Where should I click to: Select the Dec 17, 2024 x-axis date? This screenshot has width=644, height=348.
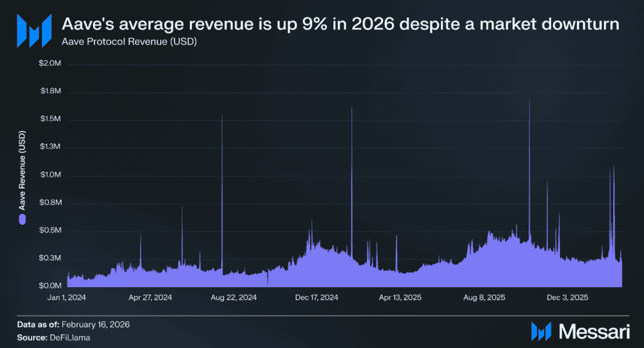(x=317, y=298)
